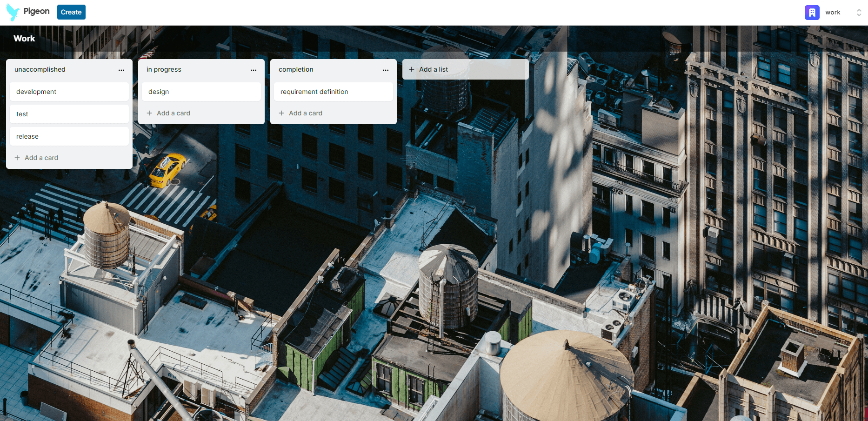Open the requirement definition card
This screenshot has height=421, width=868.
coord(333,92)
